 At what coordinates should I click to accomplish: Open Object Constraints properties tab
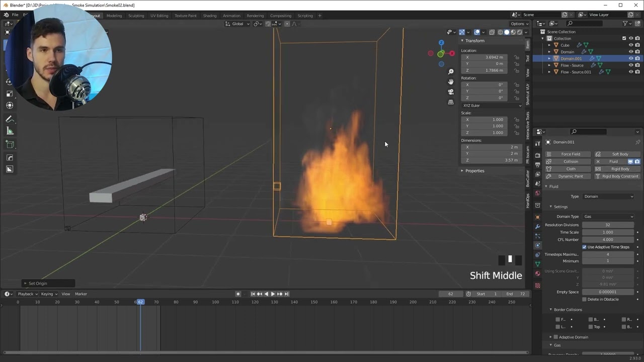[537, 255]
